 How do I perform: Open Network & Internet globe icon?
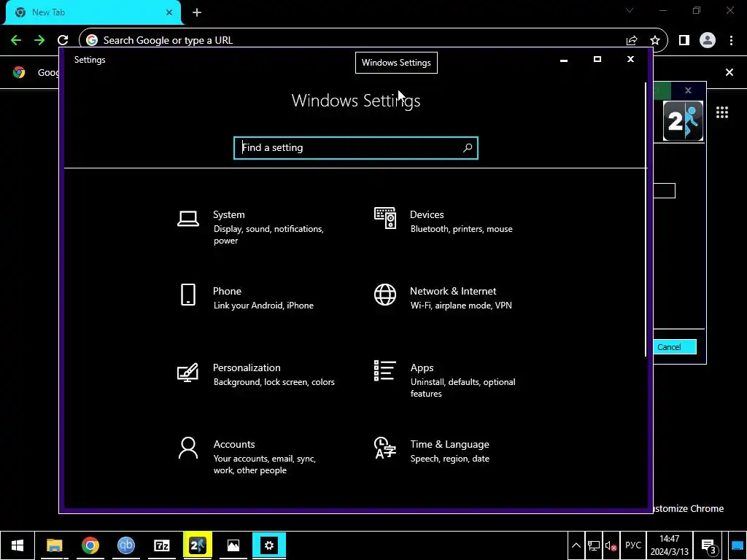click(385, 295)
